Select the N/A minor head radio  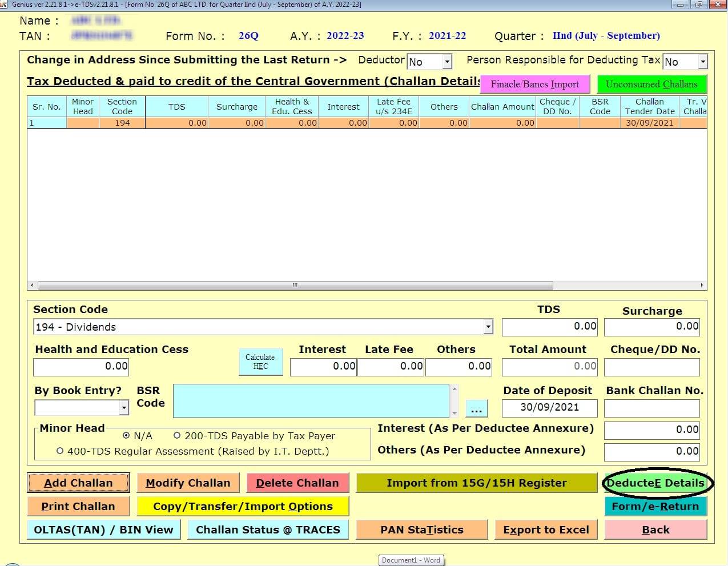point(127,436)
